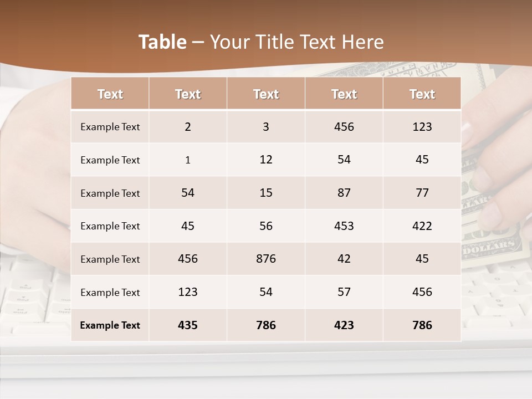The width and height of the screenshot is (532, 399).
Task: Click the slide title text
Action: coord(261,42)
